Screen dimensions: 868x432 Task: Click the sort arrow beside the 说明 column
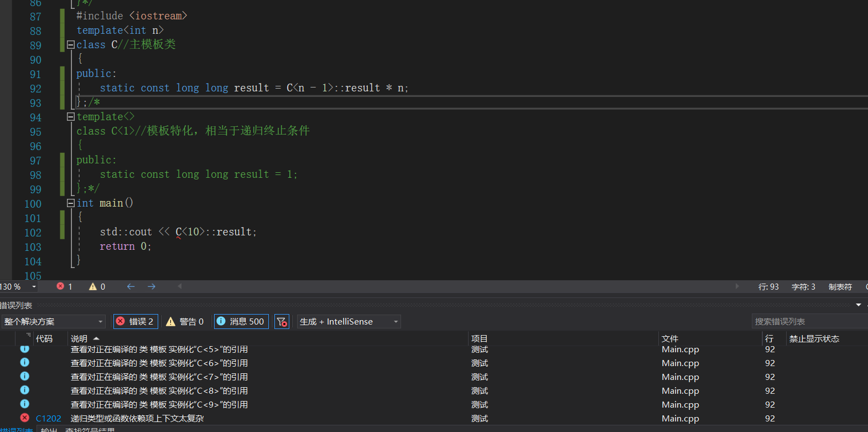tap(96, 338)
